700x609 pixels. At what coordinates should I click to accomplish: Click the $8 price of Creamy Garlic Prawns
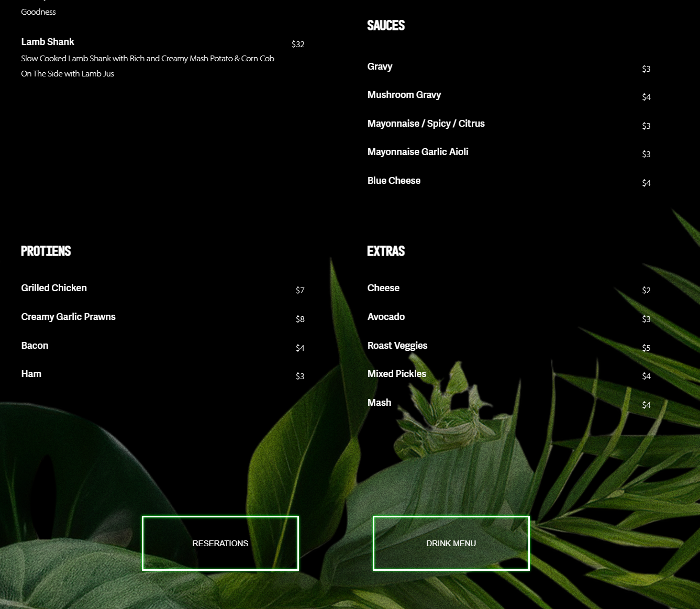click(300, 319)
